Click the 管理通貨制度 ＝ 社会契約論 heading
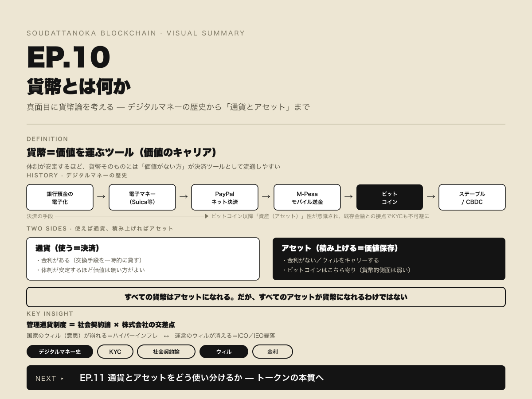 click(x=101, y=325)
